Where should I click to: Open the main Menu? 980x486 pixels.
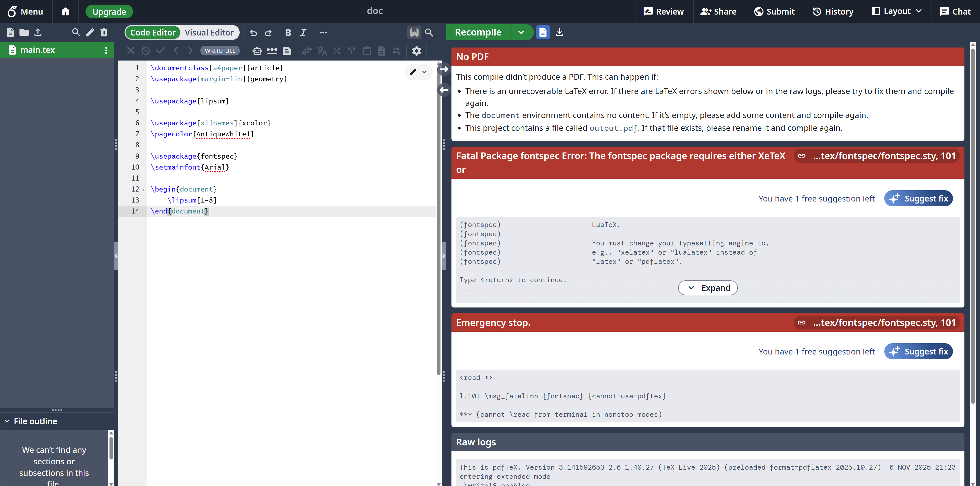pyautogui.click(x=25, y=11)
